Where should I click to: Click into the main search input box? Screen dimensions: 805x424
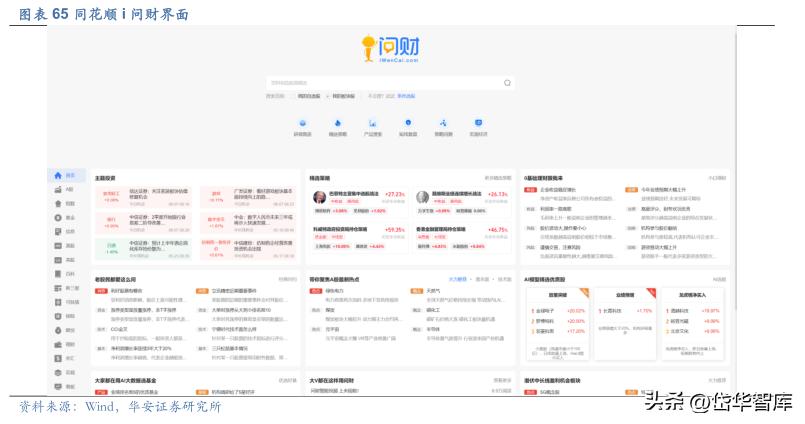[390, 83]
